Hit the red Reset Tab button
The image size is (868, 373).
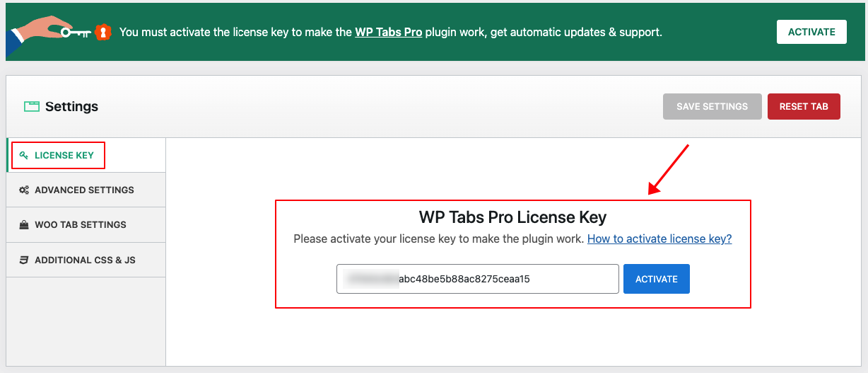coord(804,107)
